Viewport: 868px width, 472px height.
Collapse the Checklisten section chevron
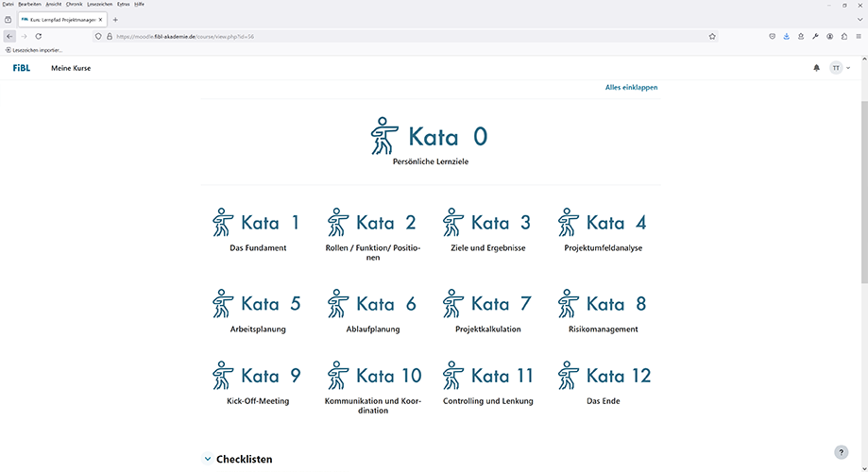(208, 459)
